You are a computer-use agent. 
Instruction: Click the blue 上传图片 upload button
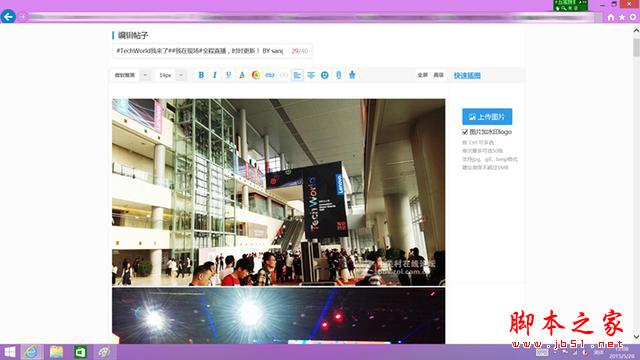pyautogui.click(x=487, y=117)
